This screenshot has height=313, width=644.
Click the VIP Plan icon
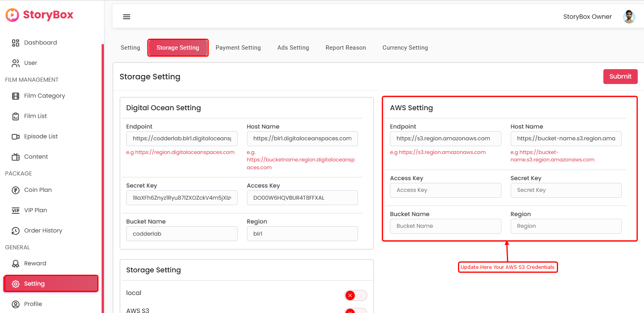tap(16, 211)
